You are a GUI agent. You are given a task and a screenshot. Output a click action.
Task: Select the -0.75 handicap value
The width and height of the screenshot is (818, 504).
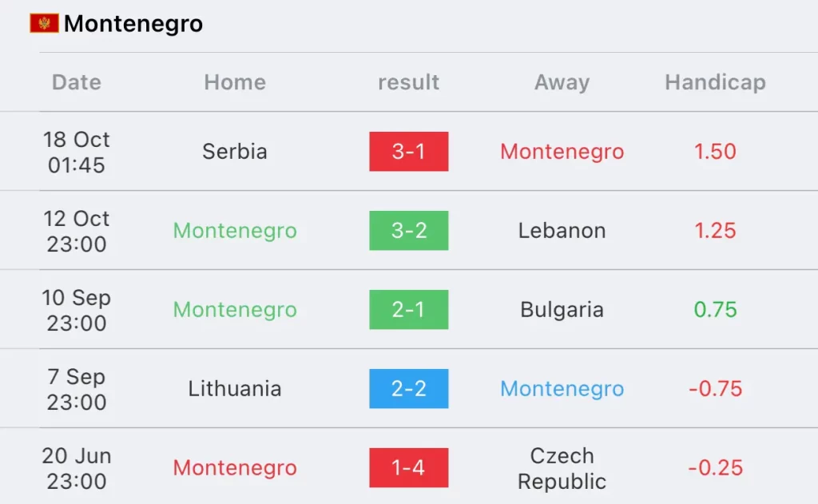(715, 389)
